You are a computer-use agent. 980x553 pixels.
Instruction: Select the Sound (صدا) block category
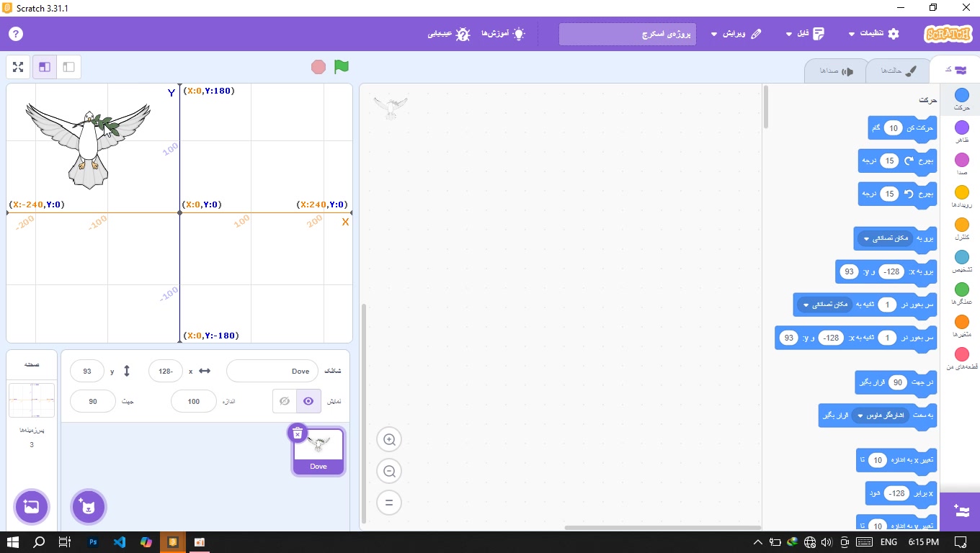[x=961, y=165]
